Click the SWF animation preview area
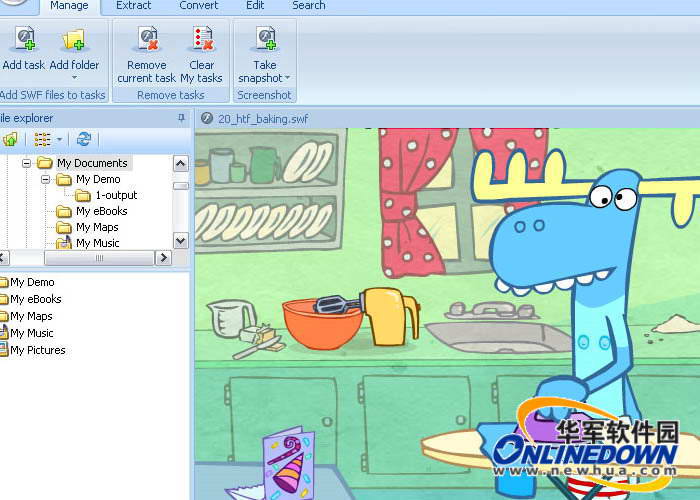The image size is (700, 500). (x=447, y=314)
